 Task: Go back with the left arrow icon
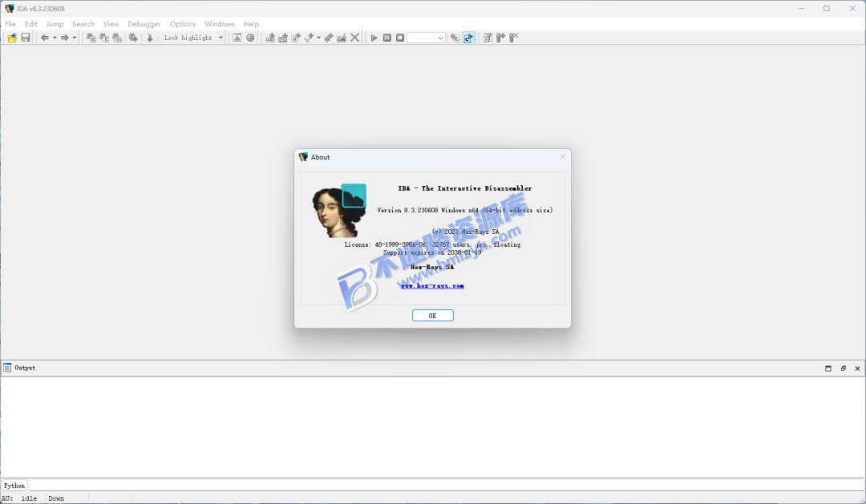point(45,38)
